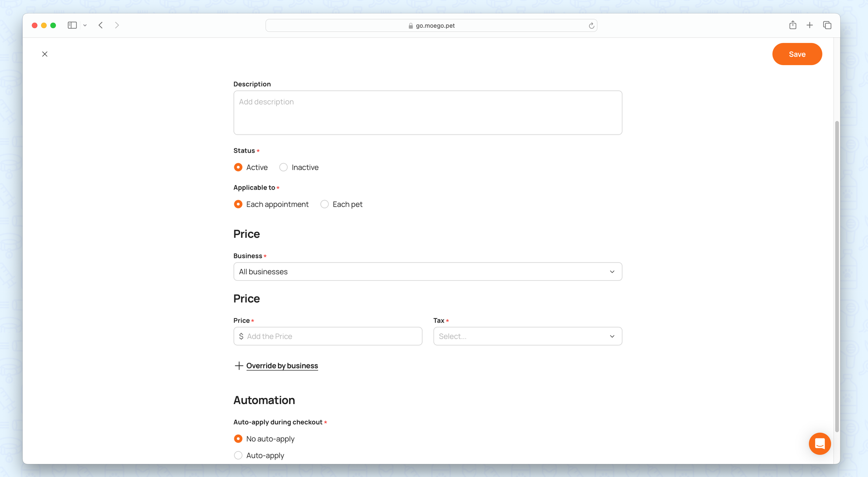Viewport: 868px width, 477px height.
Task: Select the Inactive status option
Action: (x=283, y=167)
